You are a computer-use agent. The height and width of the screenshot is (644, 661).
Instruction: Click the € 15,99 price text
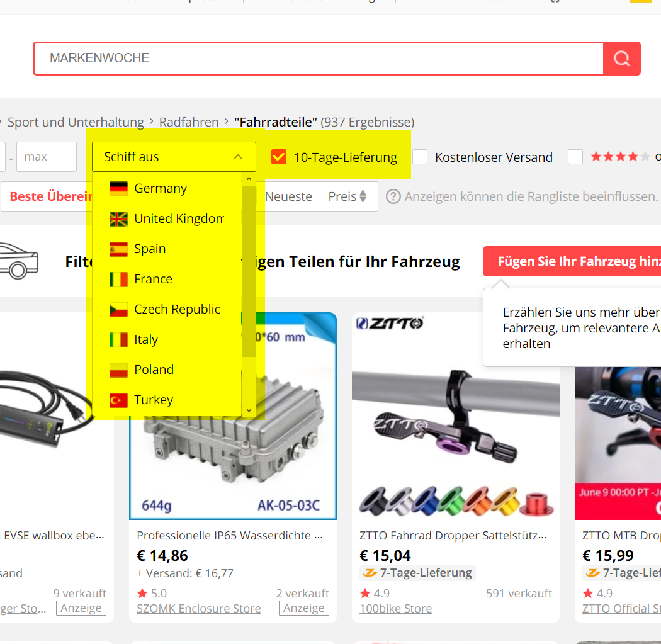pos(608,556)
